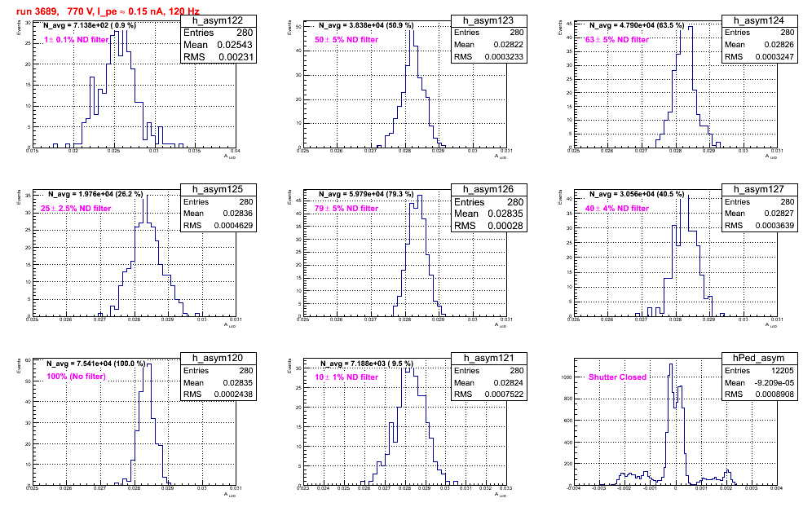This screenshot has height=507, width=812.
Task: Click the 'Shutter Closed' label
Action: coord(617,377)
